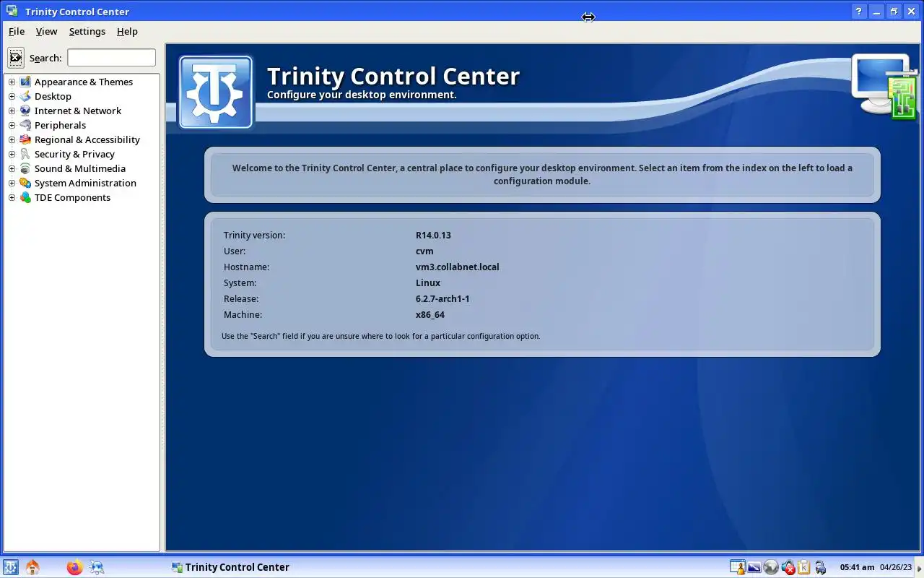Launch Firefox from the taskbar

point(74,567)
